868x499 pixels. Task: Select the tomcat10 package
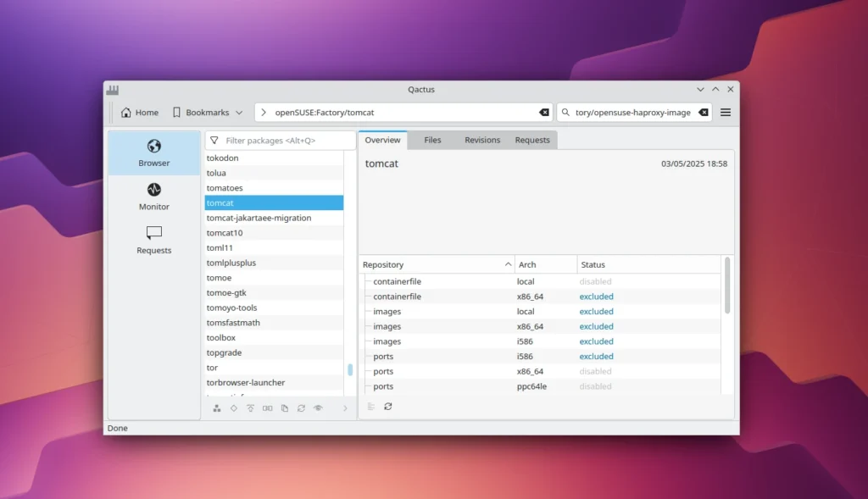[x=274, y=232]
